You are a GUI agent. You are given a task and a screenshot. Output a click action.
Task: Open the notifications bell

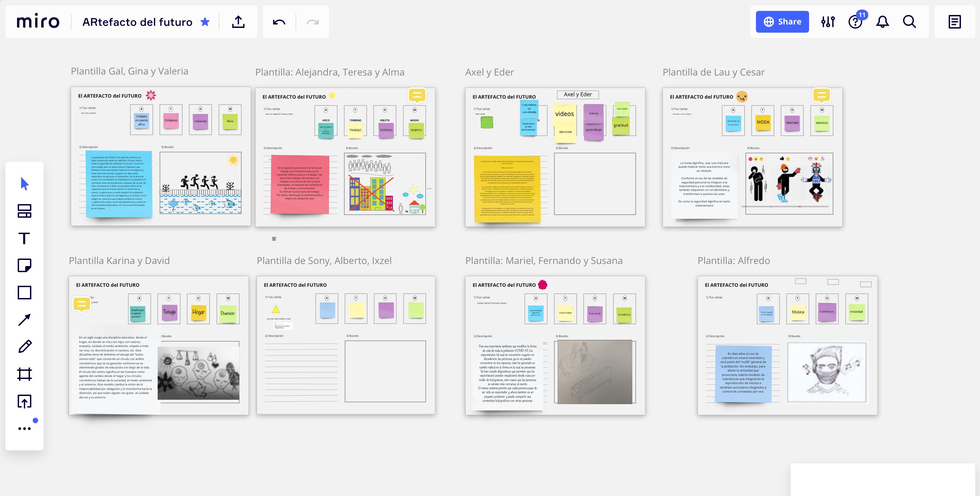tap(882, 22)
